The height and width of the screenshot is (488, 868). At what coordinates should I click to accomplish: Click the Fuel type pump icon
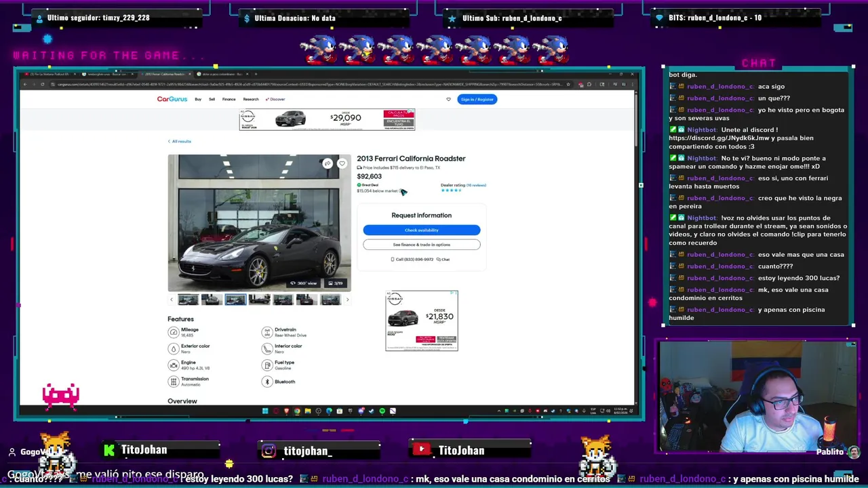[x=267, y=365]
